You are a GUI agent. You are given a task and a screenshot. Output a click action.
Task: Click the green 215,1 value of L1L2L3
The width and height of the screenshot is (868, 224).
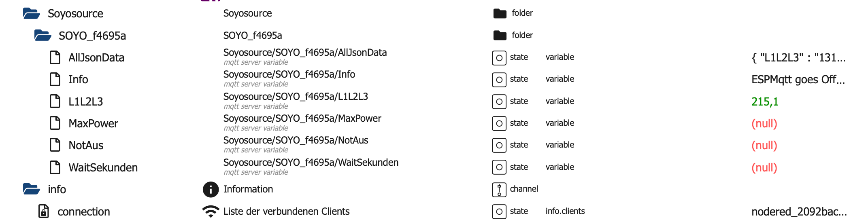764,101
